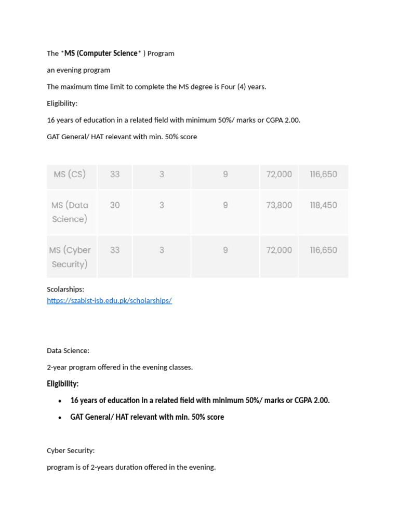Image resolution: width=399 pixels, height=532 pixels.
Task: Click the plain "Eligibility:" label above the table
Action: click(62, 103)
